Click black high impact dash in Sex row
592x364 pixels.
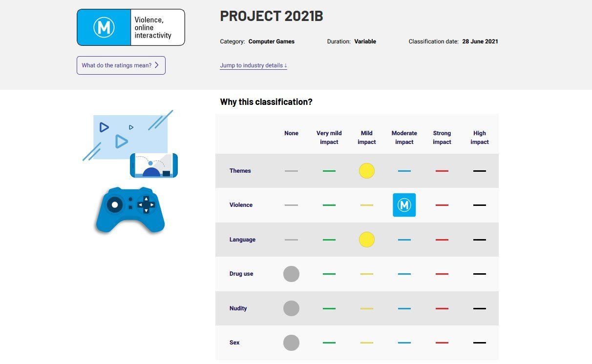[x=479, y=343]
